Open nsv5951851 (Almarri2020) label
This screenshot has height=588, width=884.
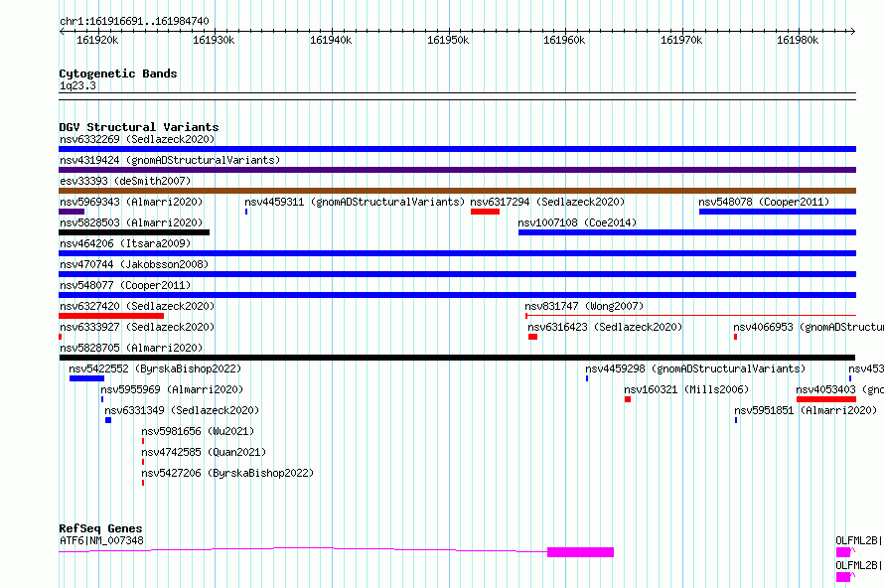[x=806, y=410]
